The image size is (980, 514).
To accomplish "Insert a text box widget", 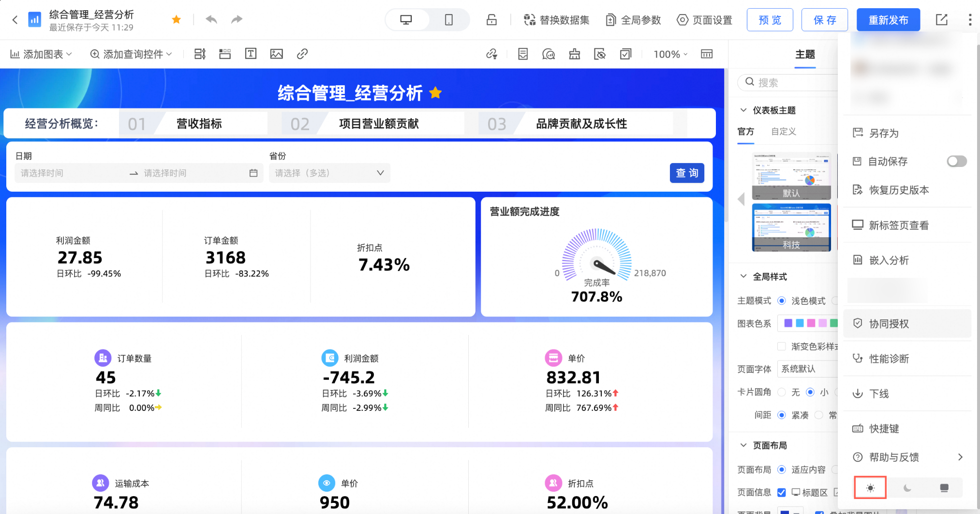I will coord(251,54).
